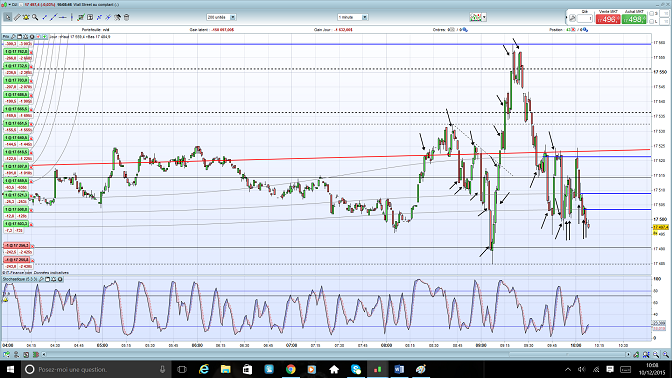
Task: Tick the L checkbox in order panel
Action: (x=652, y=21)
